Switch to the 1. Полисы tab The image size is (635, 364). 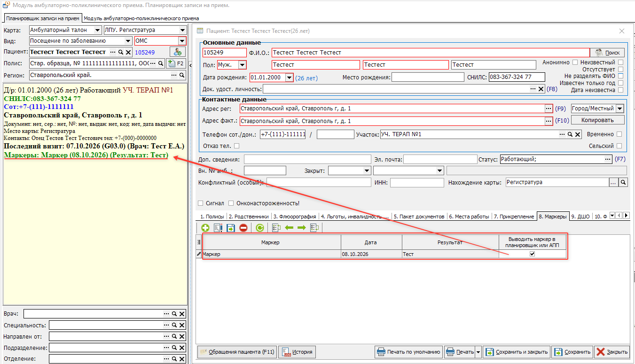(x=212, y=217)
